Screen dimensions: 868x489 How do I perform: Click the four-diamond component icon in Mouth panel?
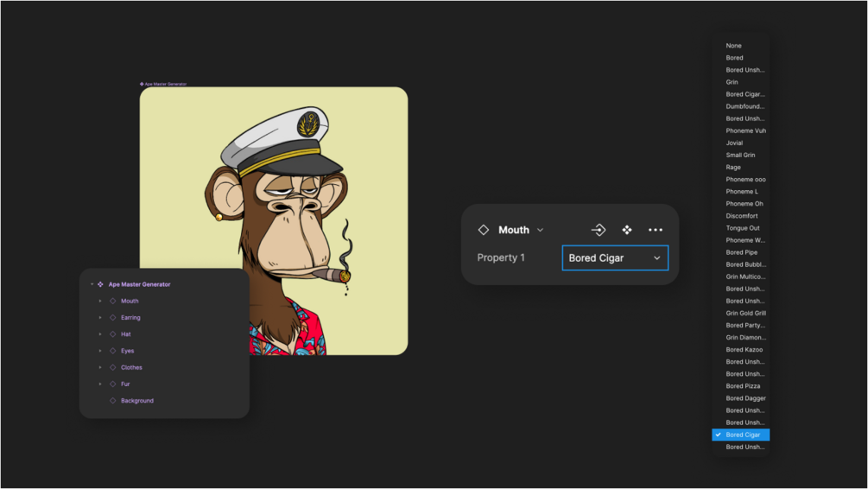point(627,230)
